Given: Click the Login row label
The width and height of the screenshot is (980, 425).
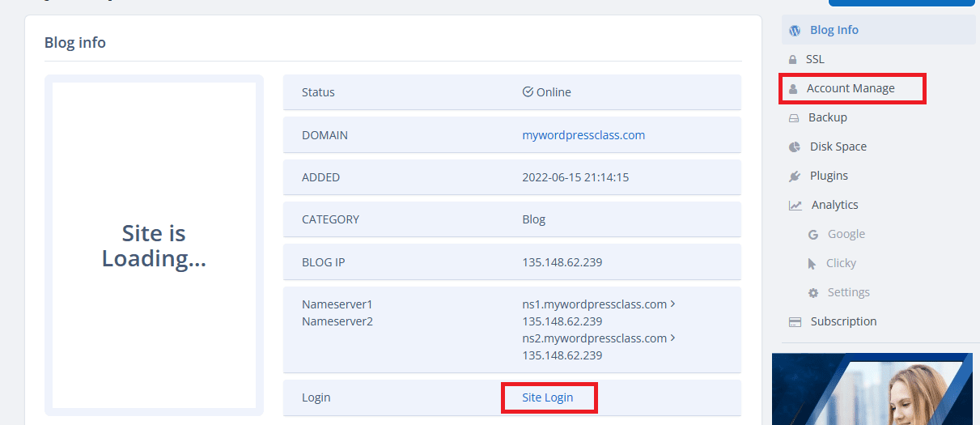Looking at the screenshot, I should click(x=316, y=397).
